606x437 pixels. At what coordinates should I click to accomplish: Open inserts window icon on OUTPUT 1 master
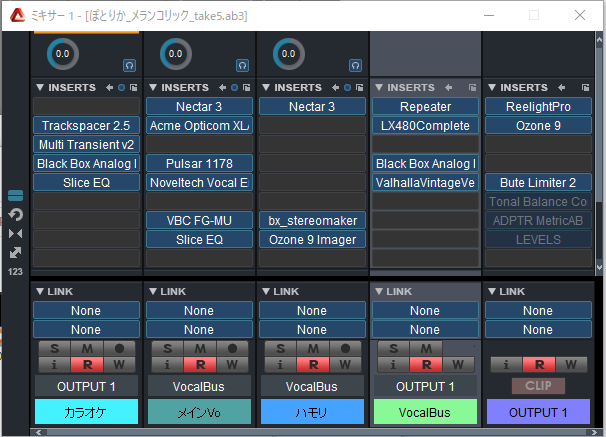tap(585, 88)
